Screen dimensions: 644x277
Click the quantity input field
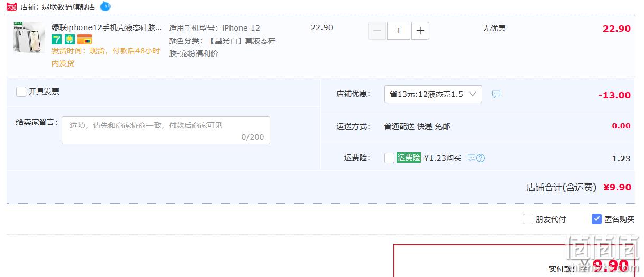(x=399, y=31)
